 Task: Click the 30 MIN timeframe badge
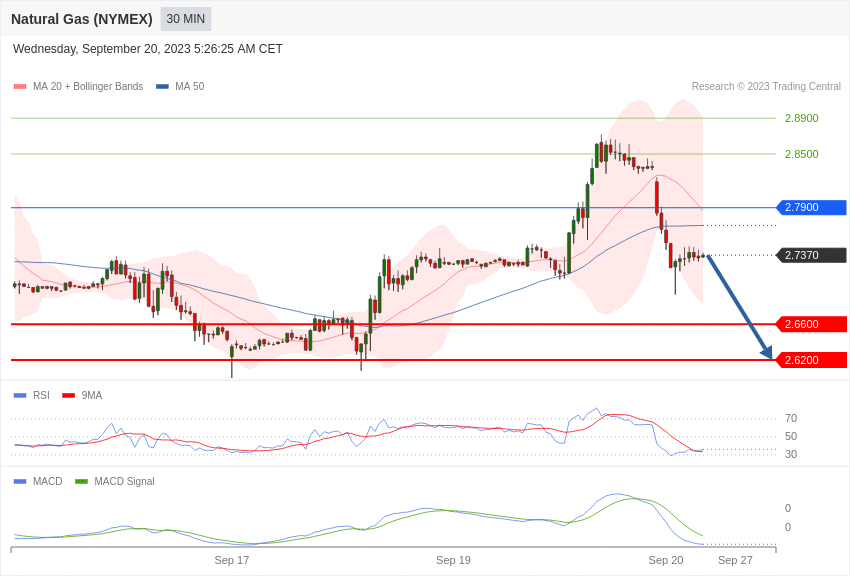click(185, 19)
